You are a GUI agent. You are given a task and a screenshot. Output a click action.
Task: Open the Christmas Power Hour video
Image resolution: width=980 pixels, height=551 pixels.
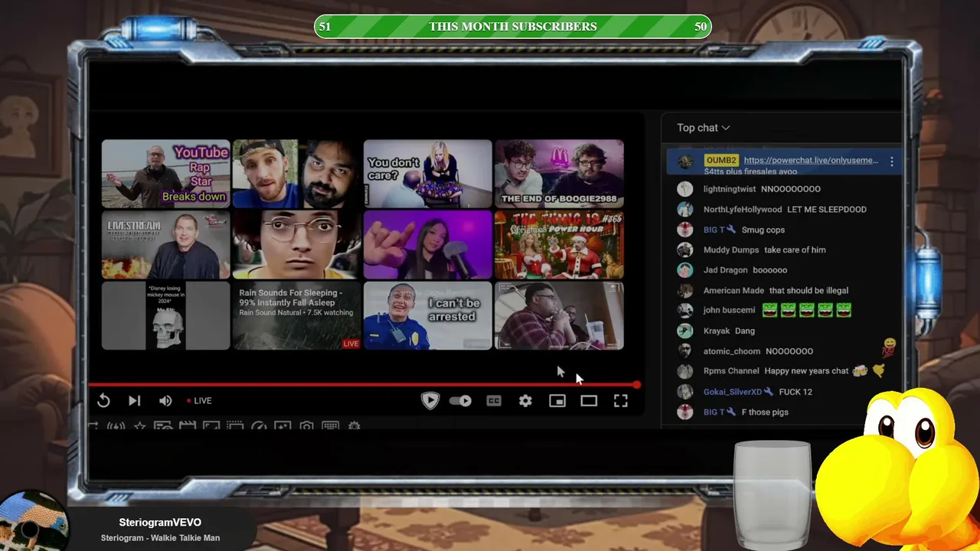[560, 245]
